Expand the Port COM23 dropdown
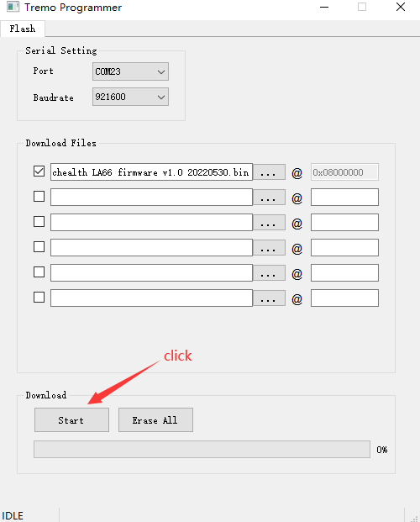420x522 pixels. (x=130, y=71)
